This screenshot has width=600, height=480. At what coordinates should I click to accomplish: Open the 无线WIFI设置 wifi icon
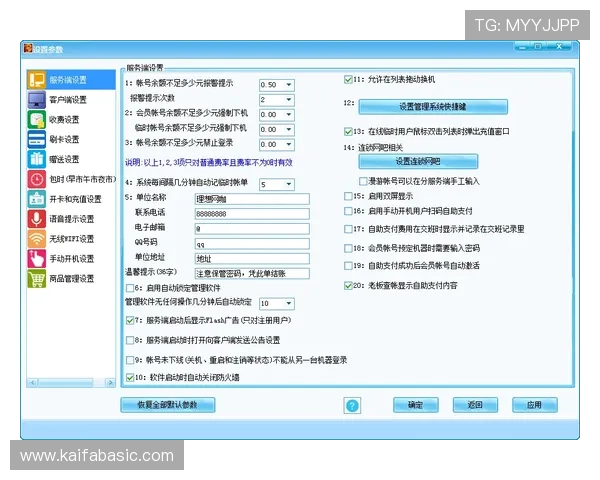[37, 239]
